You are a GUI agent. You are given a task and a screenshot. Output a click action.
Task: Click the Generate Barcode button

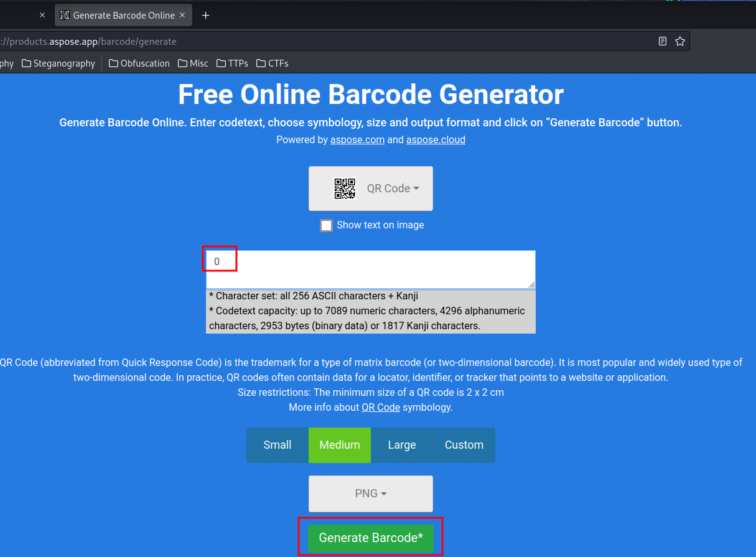371,538
